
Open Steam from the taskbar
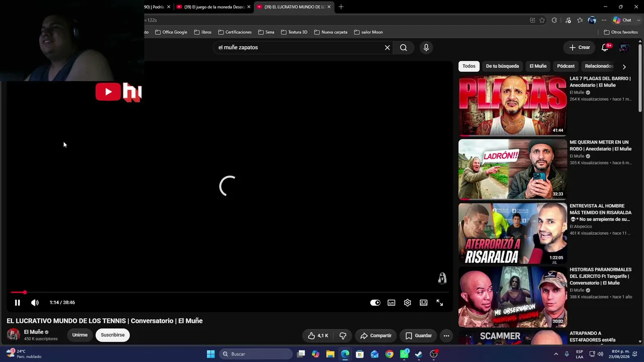click(x=419, y=354)
